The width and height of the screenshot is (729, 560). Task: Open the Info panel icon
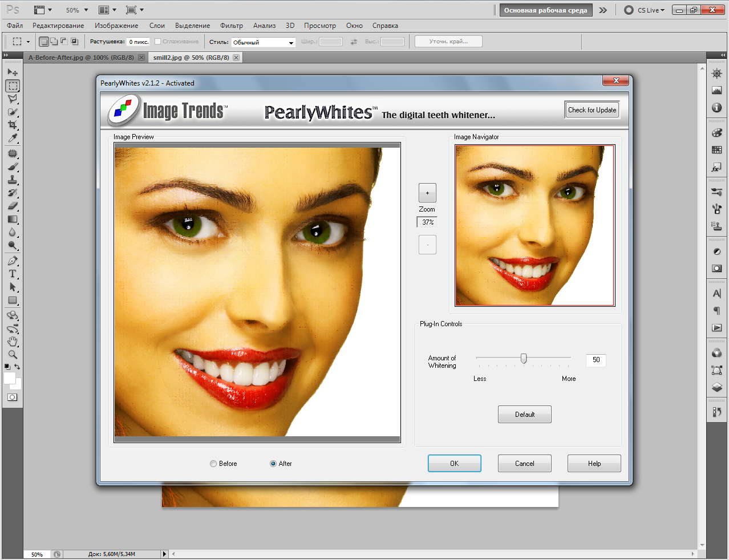pos(717,108)
